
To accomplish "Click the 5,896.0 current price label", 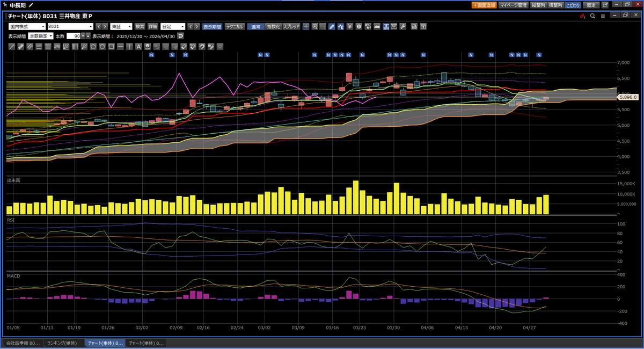I will 627,97.
